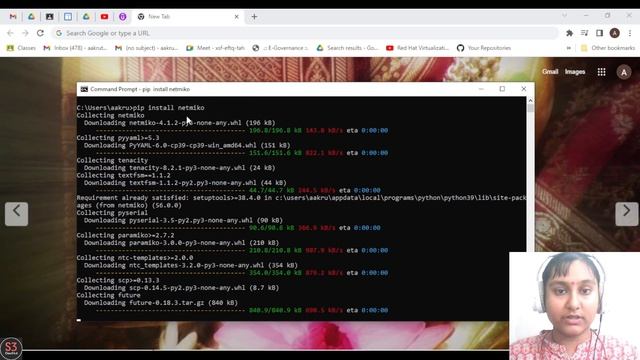Open the (no subject) Gmail bookmark
This screenshot has width=640, height=360.
click(x=147, y=48)
